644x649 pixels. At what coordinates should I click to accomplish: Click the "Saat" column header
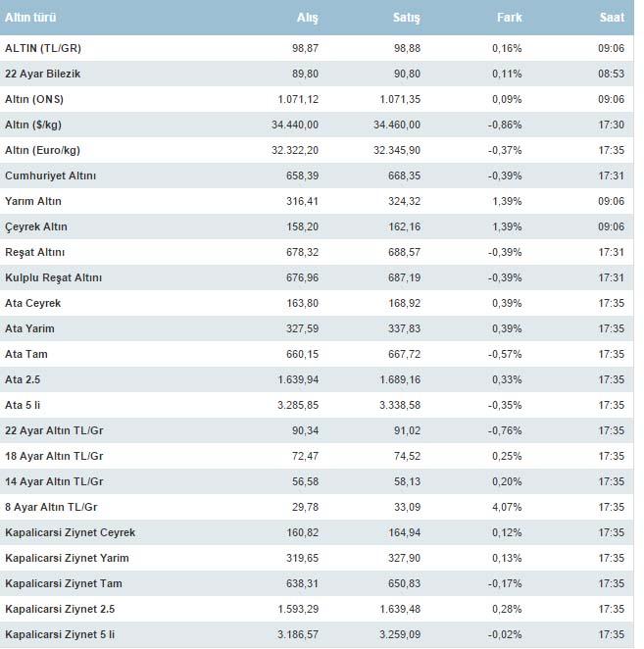613,19
